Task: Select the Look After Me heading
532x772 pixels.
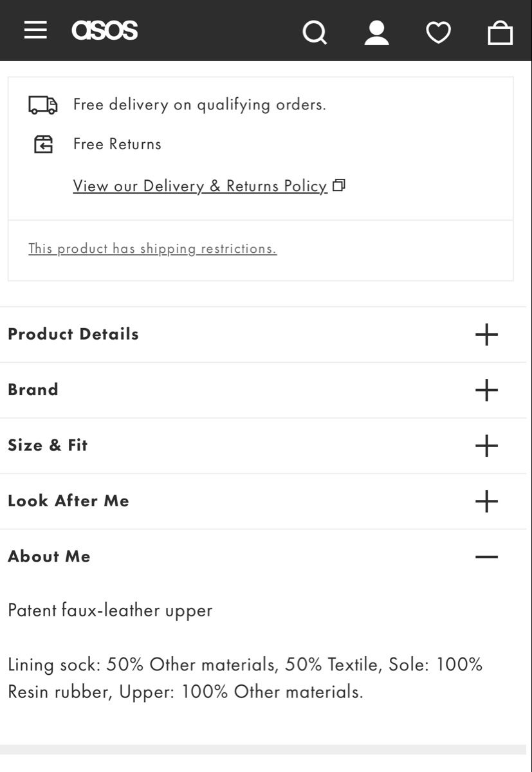Action: click(68, 501)
